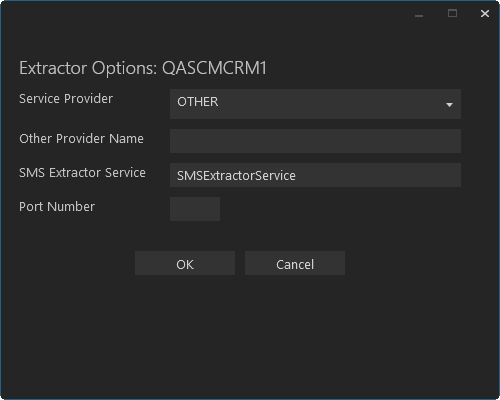Screen dimensions: 500x400
Task: Click the Service Provider label
Action: click(x=66, y=99)
